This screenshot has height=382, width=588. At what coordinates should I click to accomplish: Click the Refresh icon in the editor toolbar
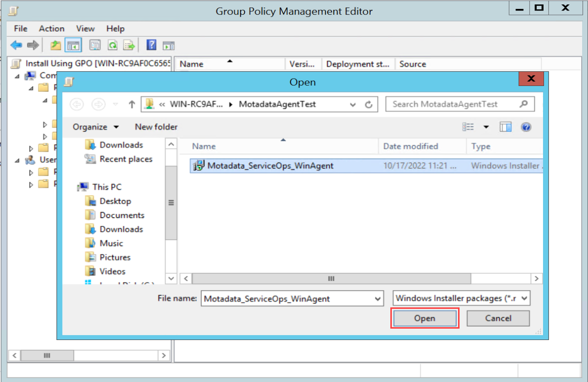112,45
